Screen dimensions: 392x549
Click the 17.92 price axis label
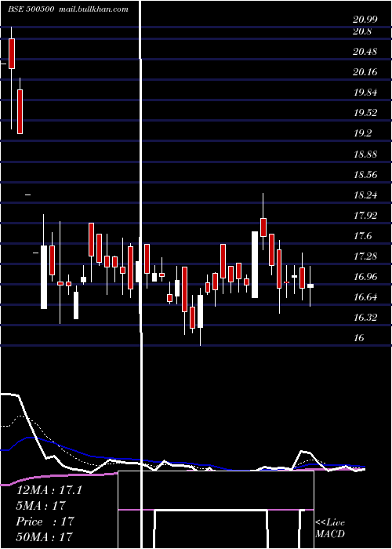coord(366,216)
